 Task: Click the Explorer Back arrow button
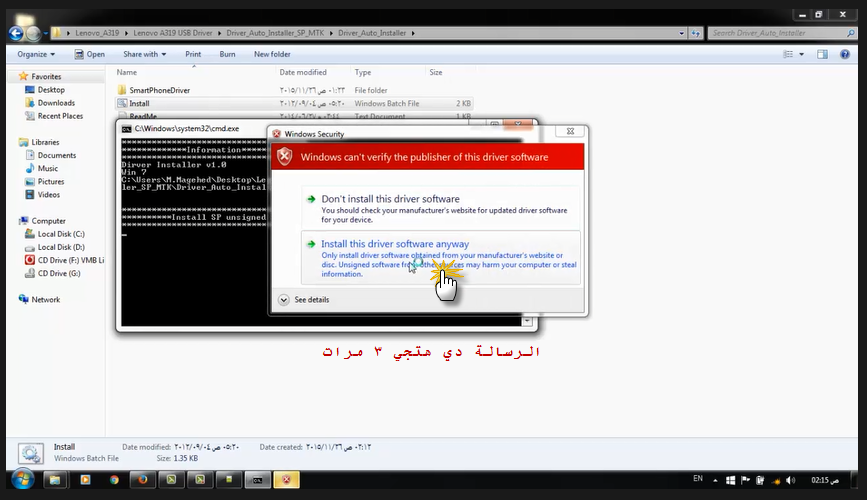pos(15,34)
